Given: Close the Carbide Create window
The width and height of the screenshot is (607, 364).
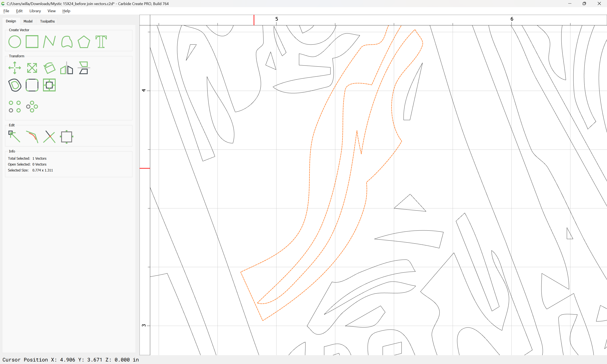Looking at the screenshot, I should coord(599,4).
